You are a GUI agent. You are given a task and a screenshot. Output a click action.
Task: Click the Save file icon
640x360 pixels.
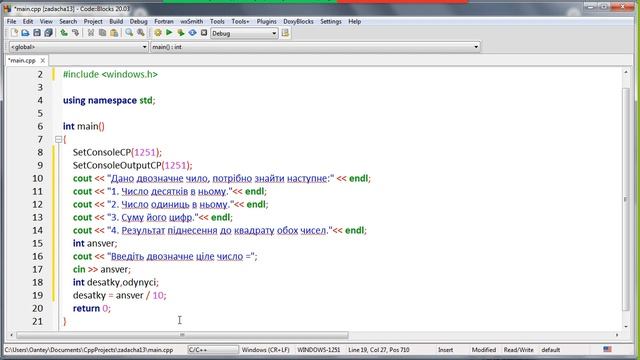[37, 33]
